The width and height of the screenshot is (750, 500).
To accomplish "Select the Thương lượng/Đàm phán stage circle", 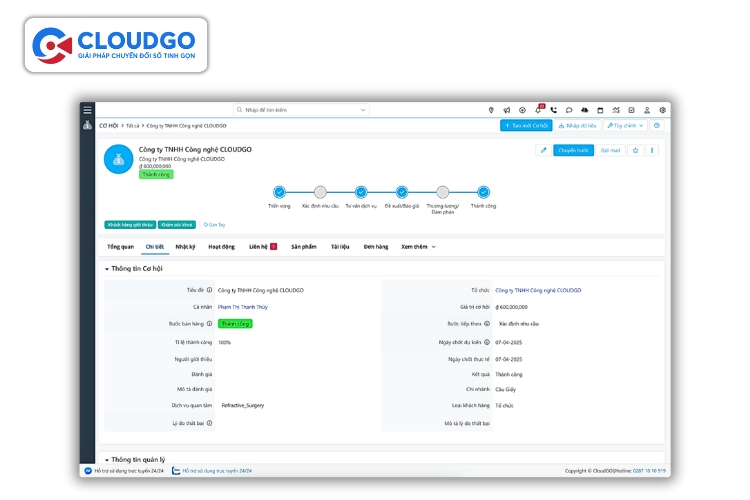I will [x=442, y=192].
